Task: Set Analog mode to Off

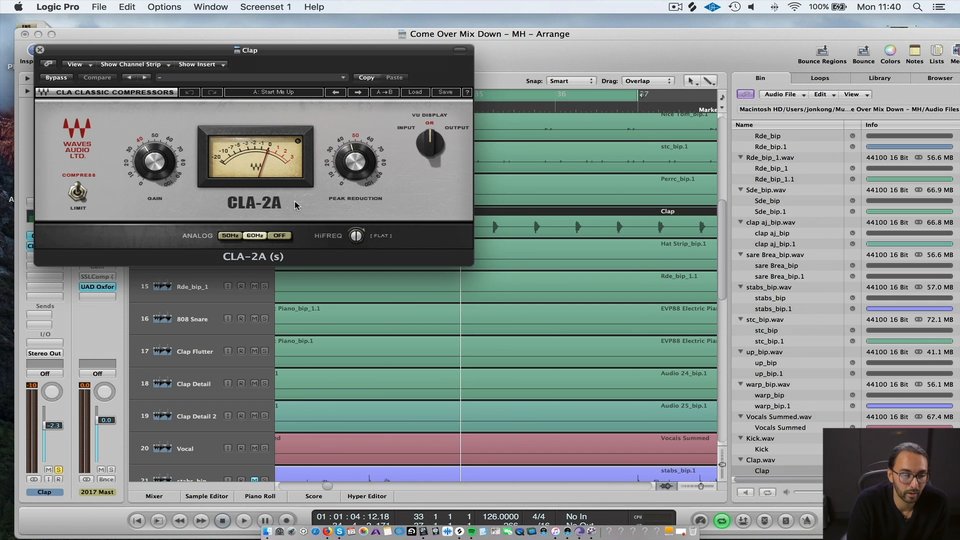Action: (279, 235)
